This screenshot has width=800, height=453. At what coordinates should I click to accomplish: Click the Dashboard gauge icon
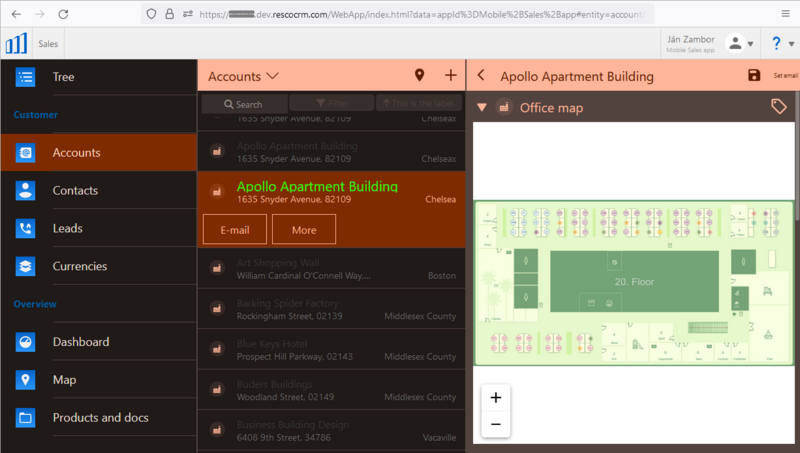(x=25, y=342)
